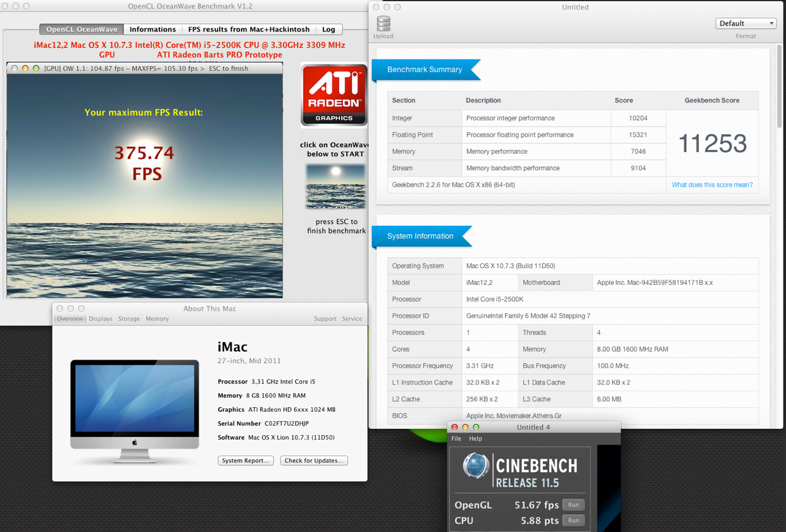Screen dimensions: 786x532
Task: Click the serial number C02FT7U2DHJP
Action: point(287,424)
